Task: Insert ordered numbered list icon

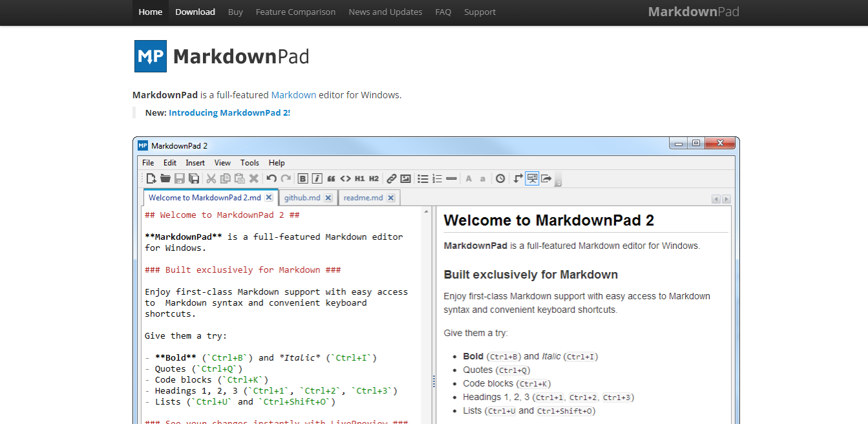Action: click(438, 178)
